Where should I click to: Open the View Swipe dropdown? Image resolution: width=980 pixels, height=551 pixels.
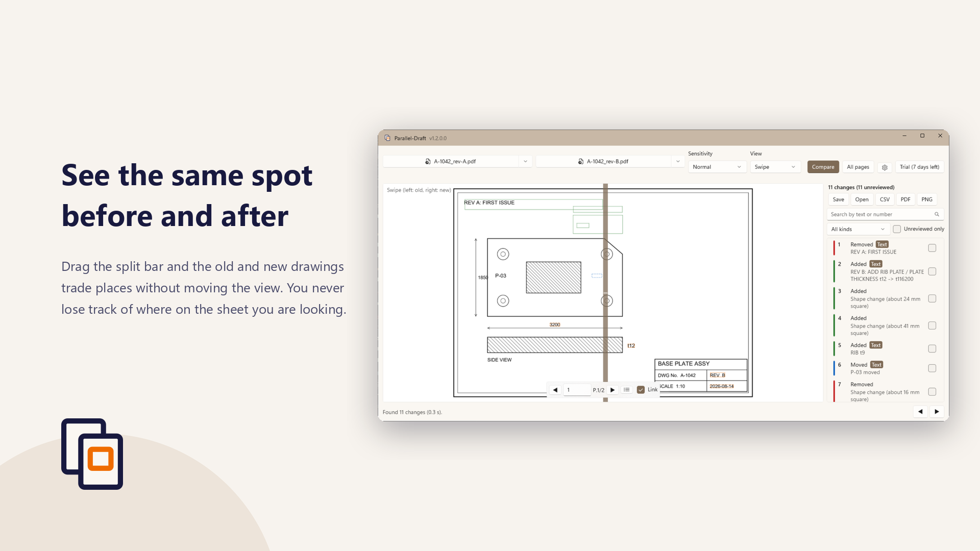click(775, 167)
